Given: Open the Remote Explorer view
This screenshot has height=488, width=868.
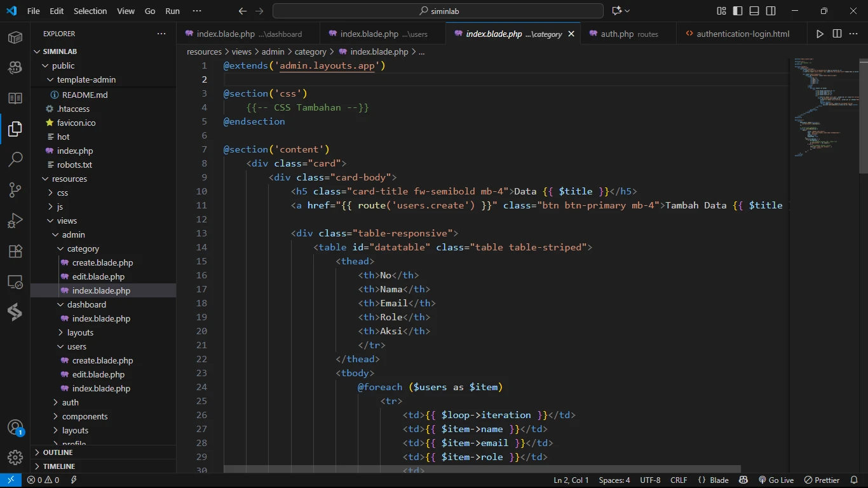Looking at the screenshot, I should [x=15, y=281].
